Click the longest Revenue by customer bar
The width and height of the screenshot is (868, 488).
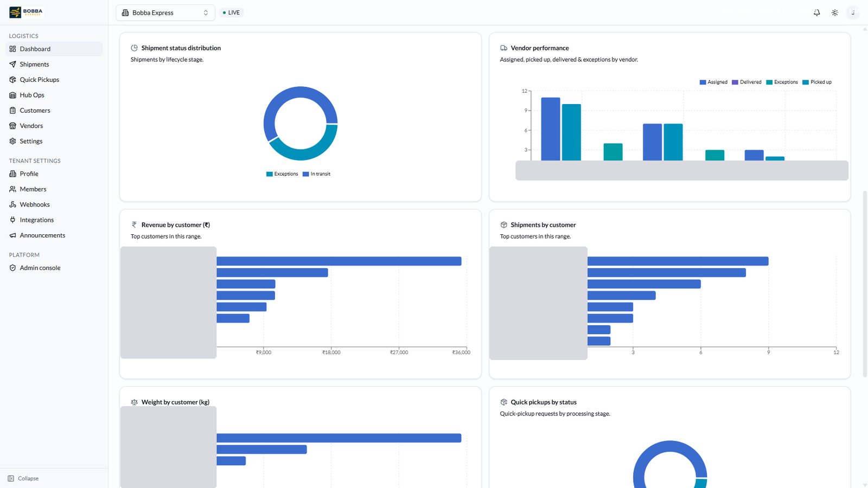(x=339, y=261)
